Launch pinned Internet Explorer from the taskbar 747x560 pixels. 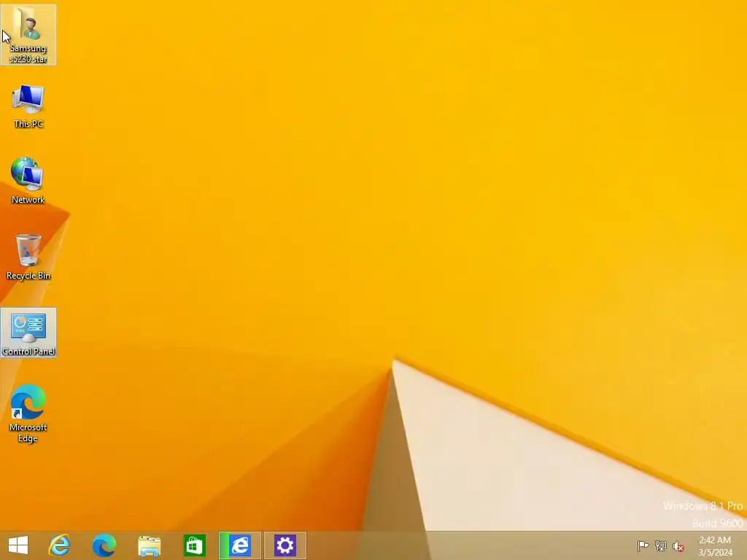pos(59,545)
